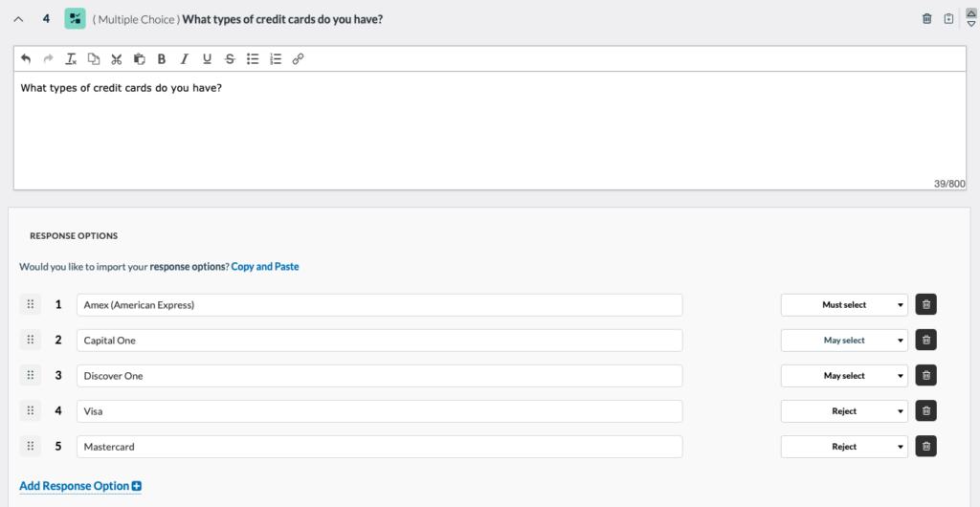Image resolution: width=980 pixels, height=507 pixels.
Task: Open the Reject dropdown for Mastercard
Action: pos(844,447)
